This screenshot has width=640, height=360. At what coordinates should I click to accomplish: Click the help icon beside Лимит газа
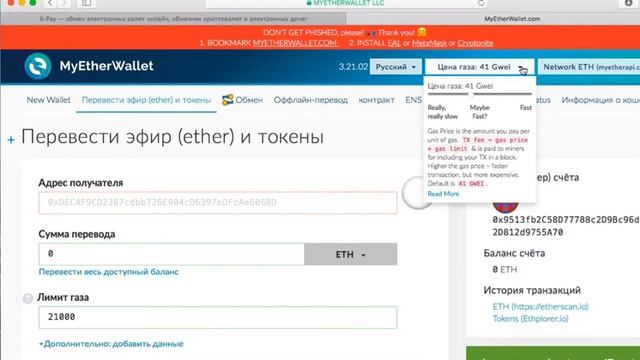pyautogui.click(x=28, y=298)
